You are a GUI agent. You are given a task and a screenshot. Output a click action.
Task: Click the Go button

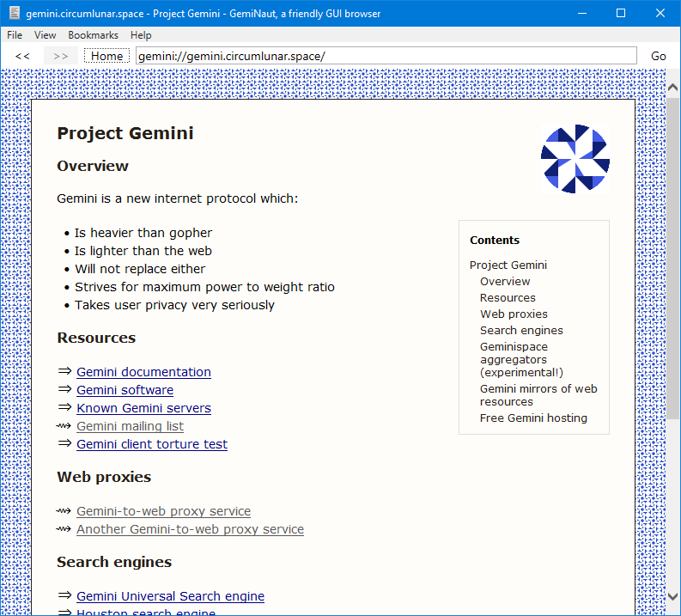tap(658, 56)
